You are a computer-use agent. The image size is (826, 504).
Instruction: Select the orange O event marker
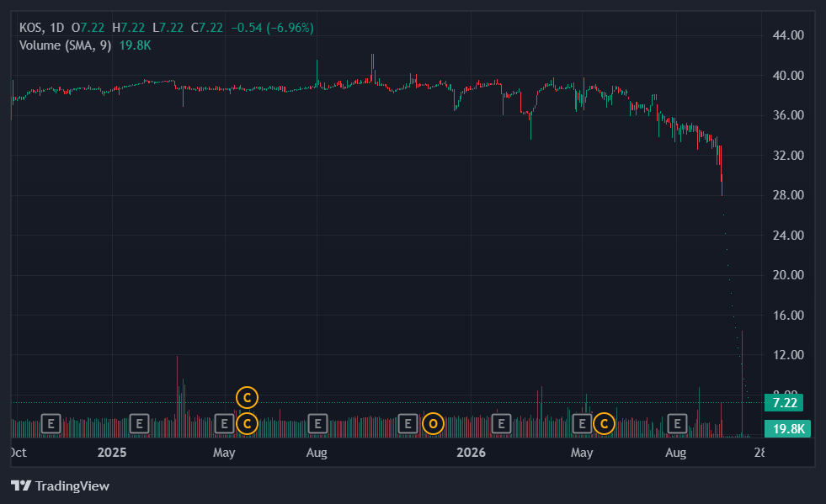(x=433, y=423)
